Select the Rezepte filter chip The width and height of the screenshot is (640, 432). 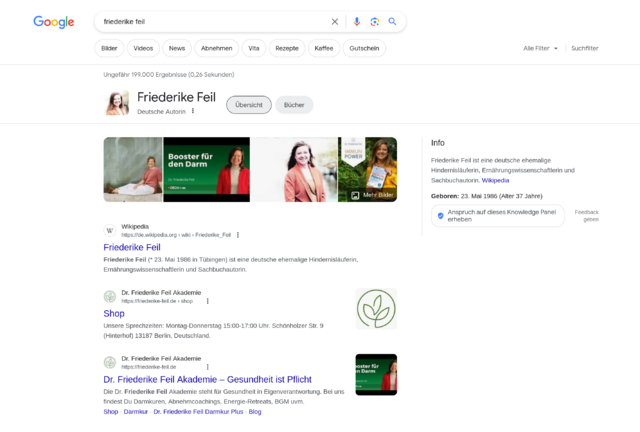point(287,48)
